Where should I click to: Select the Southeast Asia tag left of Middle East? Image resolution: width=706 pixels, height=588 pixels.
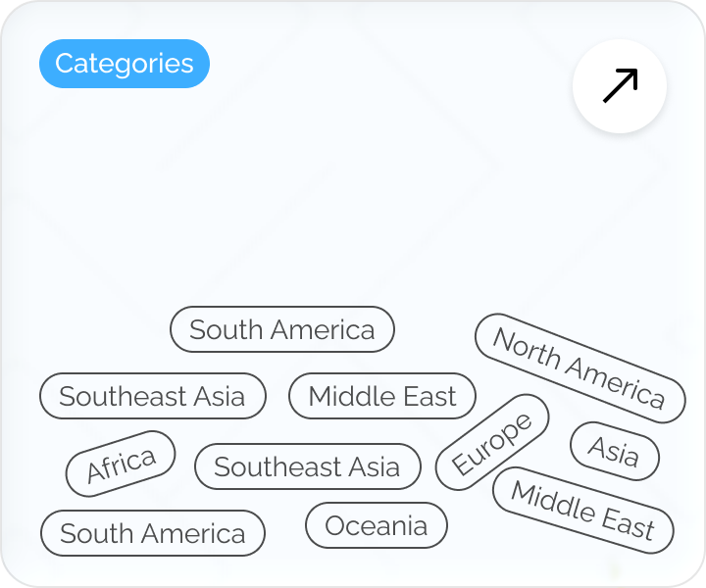(x=153, y=396)
